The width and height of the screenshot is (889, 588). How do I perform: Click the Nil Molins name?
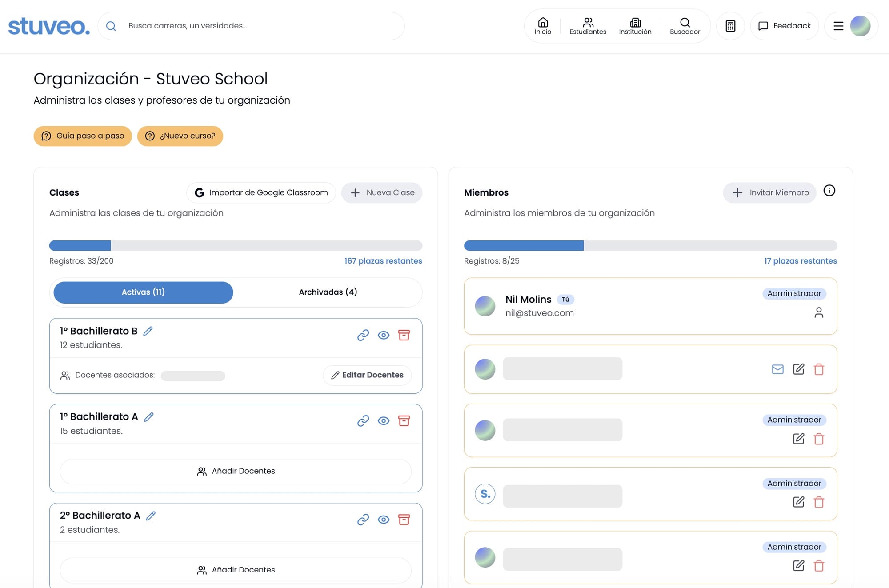(x=528, y=300)
